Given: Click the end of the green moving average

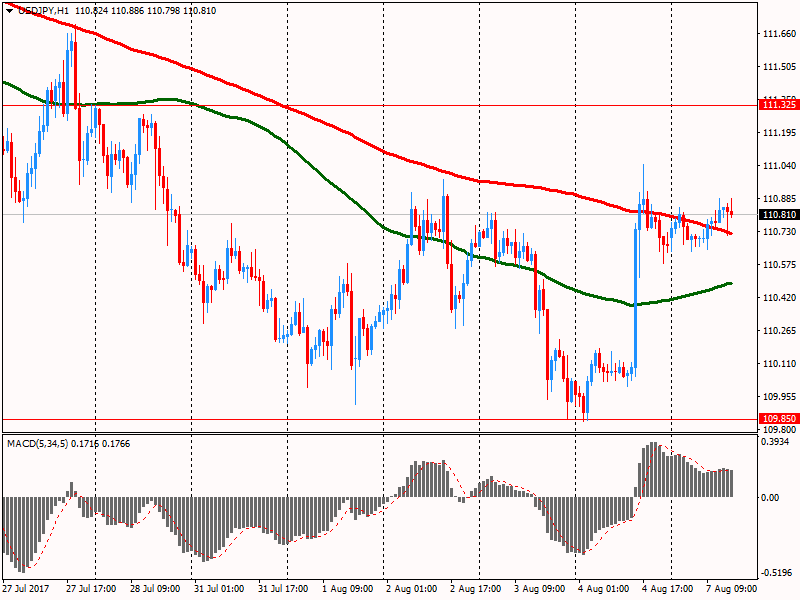Looking at the screenshot, I should point(731,283).
